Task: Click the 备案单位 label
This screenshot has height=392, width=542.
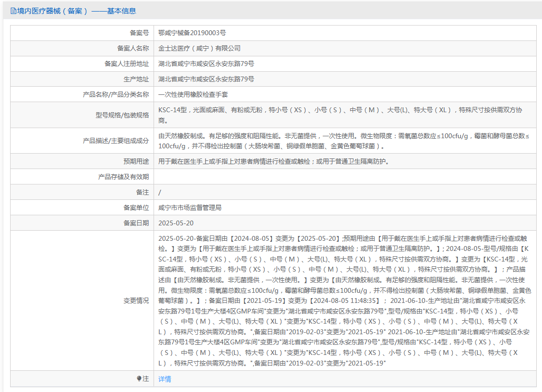Action: tap(136, 208)
